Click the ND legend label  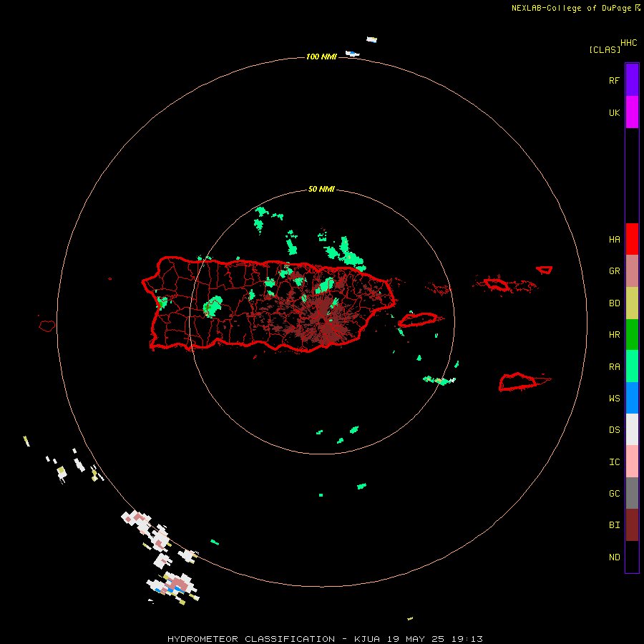(x=614, y=557)
